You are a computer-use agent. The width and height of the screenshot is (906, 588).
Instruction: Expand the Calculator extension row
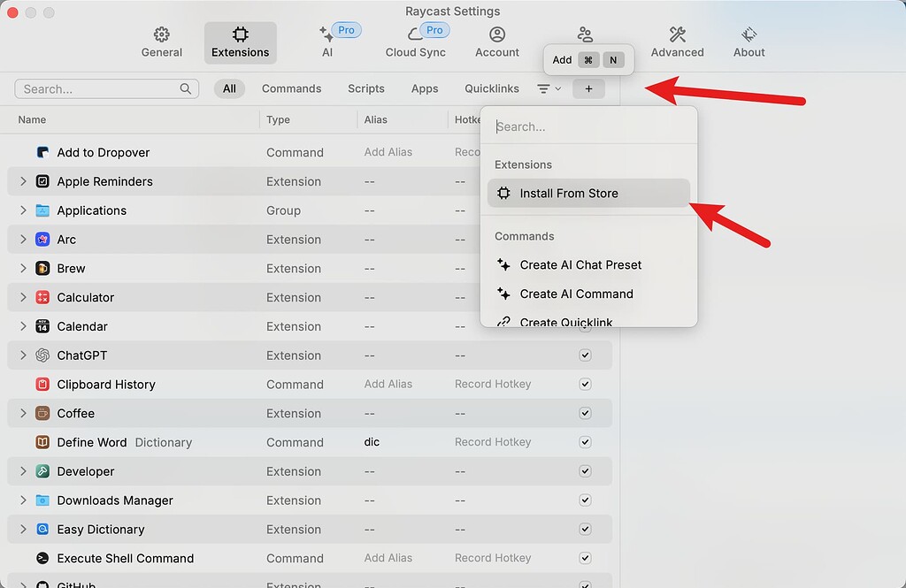click(x=23, y=297)
